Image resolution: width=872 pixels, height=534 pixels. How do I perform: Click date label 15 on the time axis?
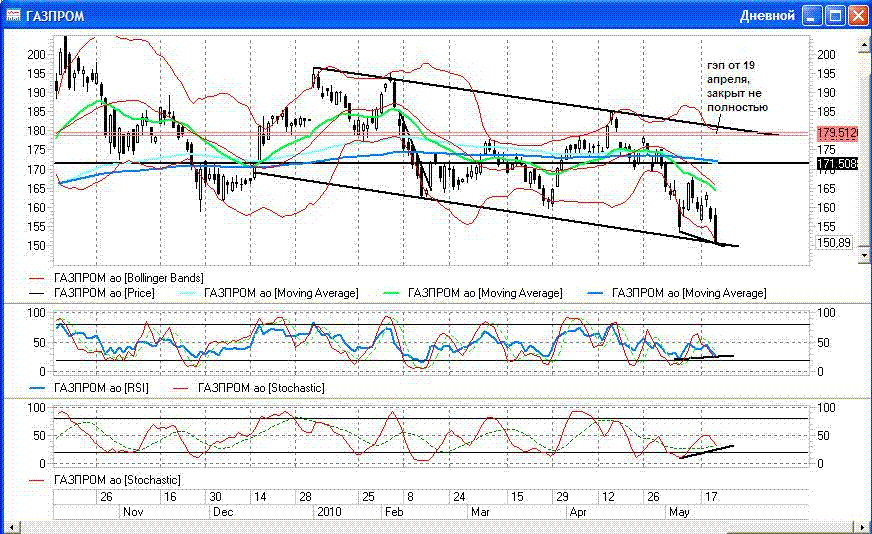(517, 497)
